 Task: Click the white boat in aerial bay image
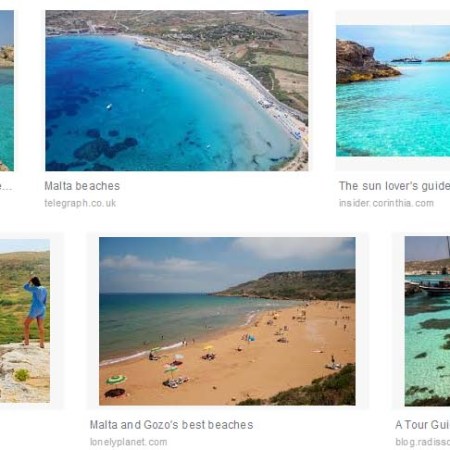tap(109, 107)
